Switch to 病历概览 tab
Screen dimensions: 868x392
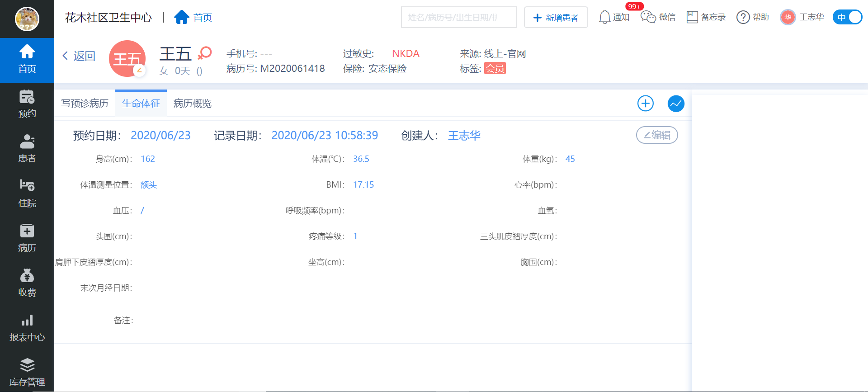tap(193, 104)
